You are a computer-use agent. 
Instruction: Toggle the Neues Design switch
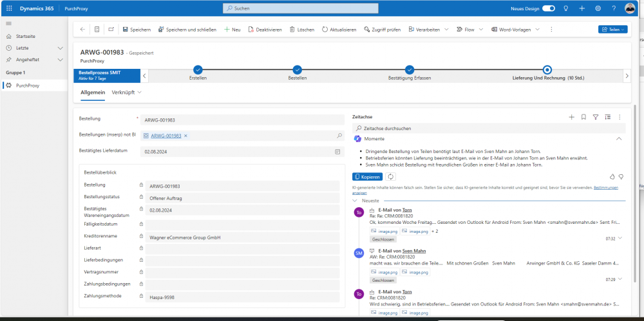[x=548, y=8]
